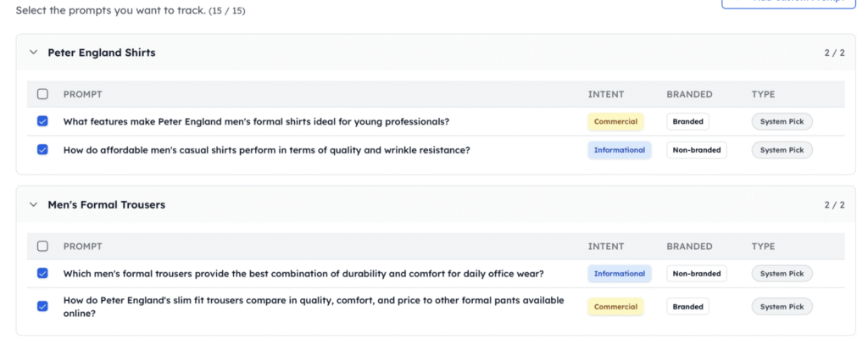Screen dimensions: 868x345
Task: Uncheck the Peter England formal shirts prompt checkbox
Action: (42, 121)
